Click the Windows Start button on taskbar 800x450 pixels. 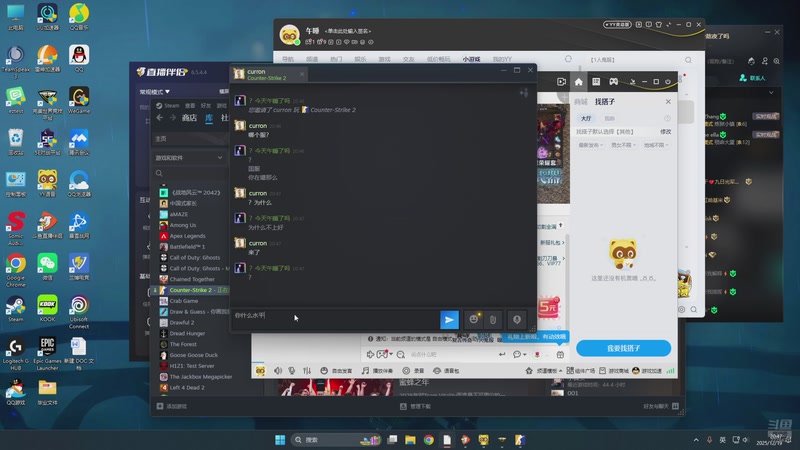(x=280, y=440)
